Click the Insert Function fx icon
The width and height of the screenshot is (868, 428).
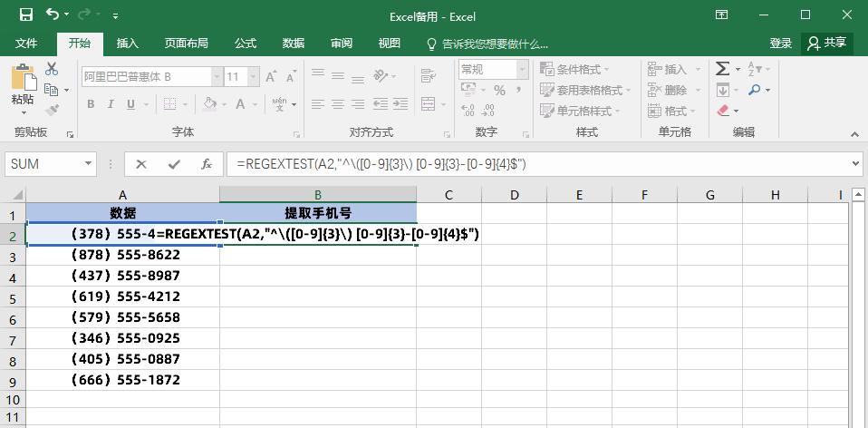[207, 164]
